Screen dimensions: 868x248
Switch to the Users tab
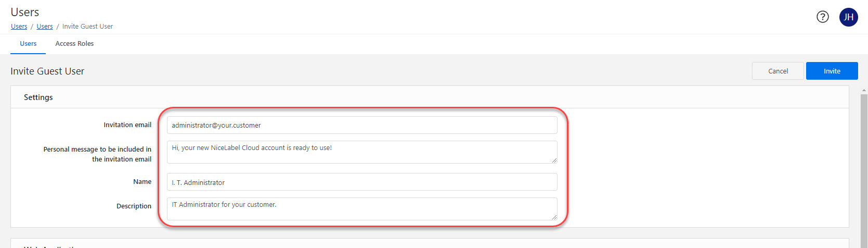[x=28, y=44]
